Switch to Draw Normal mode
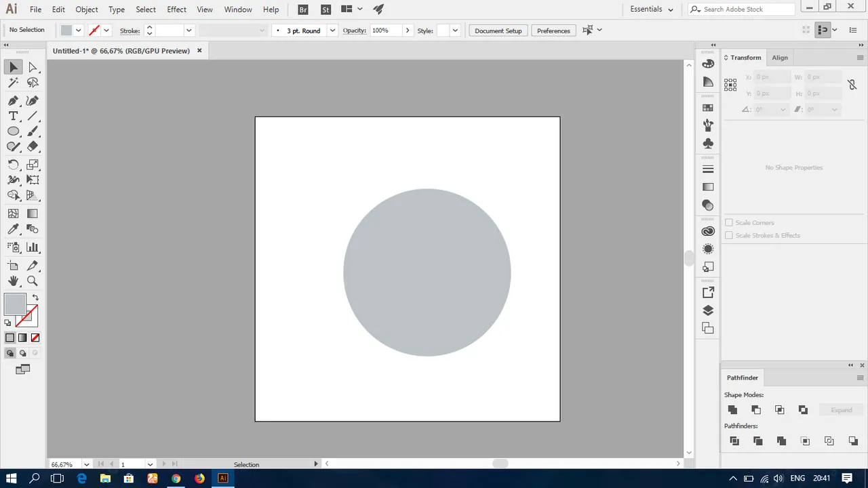Screen dimensions: 868x488 [9, 353]
